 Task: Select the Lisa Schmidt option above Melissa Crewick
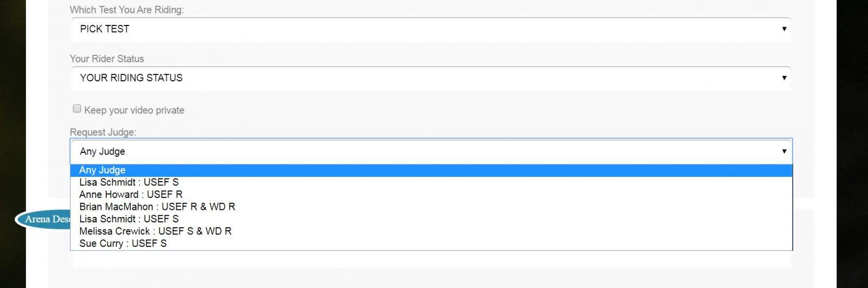[129, 219]
